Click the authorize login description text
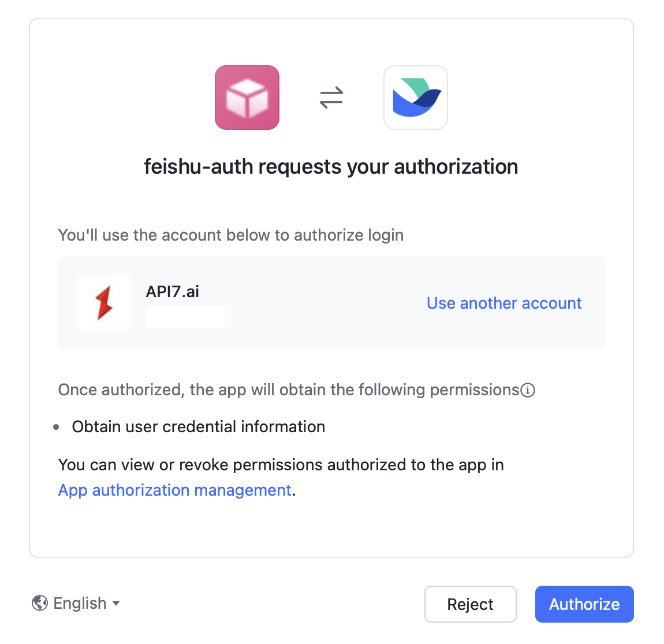The height and width of the screenshot is (644, 664). tap(230, 235)
